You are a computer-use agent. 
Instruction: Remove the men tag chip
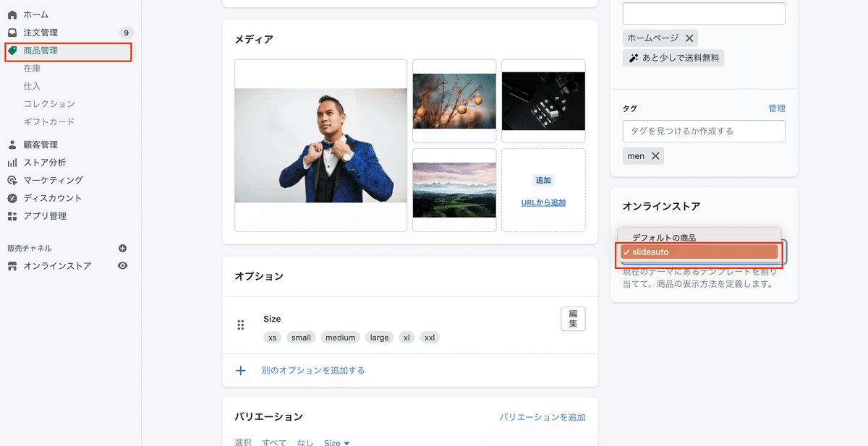[x=655, y=156]
